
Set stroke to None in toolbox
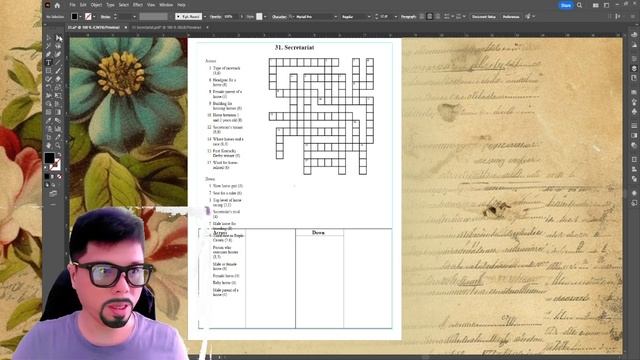click(x=60, y=176)
